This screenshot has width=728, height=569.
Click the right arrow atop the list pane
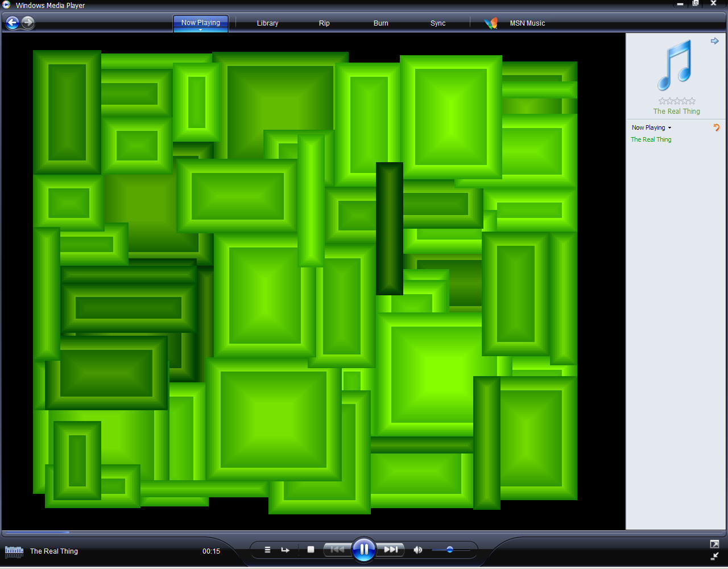(715, 41)
